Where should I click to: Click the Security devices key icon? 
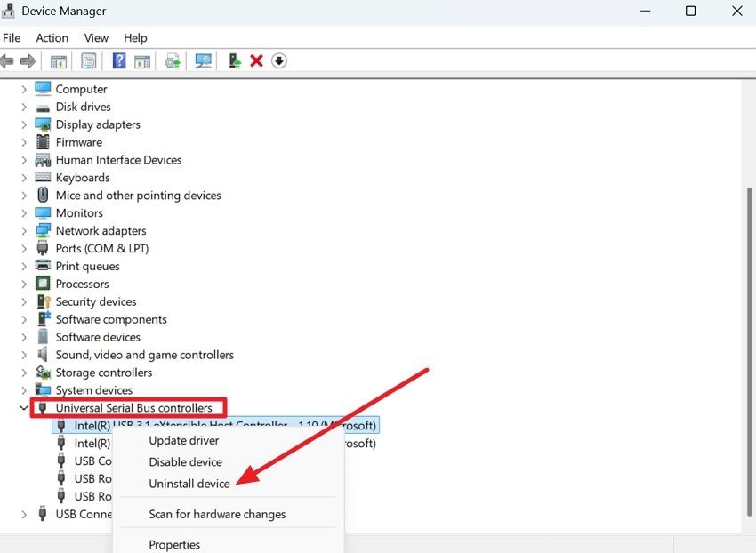pyautogui.click(x=44, y=301)
